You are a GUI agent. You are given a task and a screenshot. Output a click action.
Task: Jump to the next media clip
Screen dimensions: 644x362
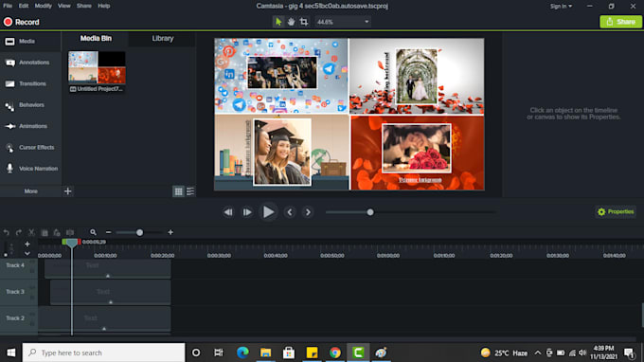pyautogui.click(x=308, y=212)
